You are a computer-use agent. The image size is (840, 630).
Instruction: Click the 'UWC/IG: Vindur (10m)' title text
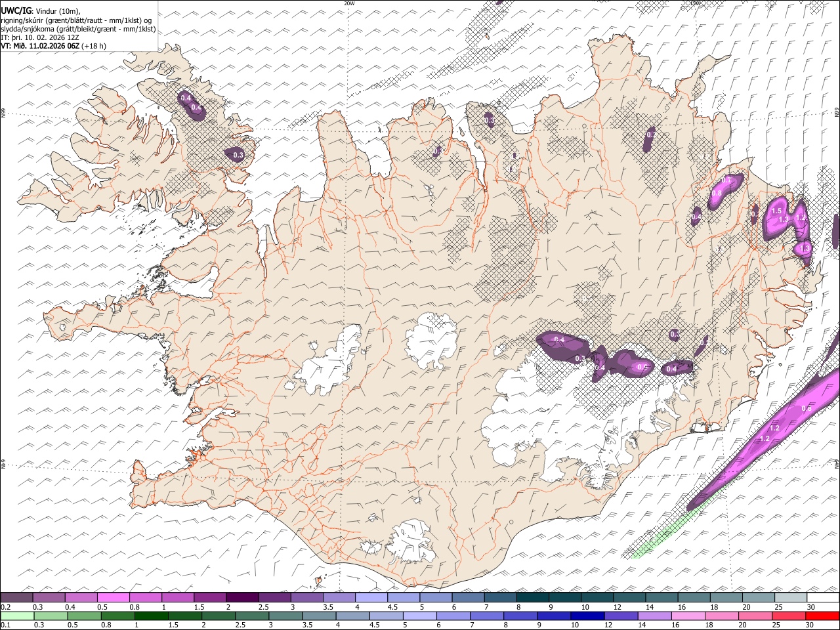41,10
